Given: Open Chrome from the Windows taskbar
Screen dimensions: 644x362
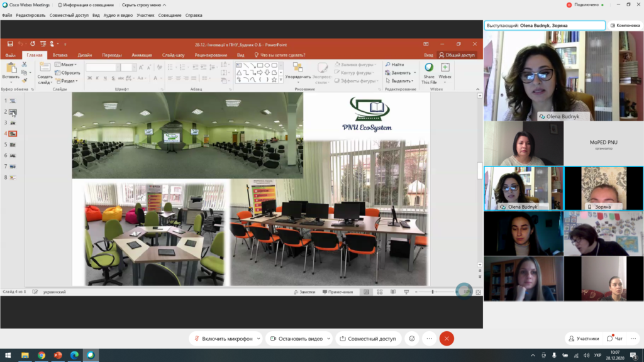Looking at the screenshot, I should (x=42, y=356).
